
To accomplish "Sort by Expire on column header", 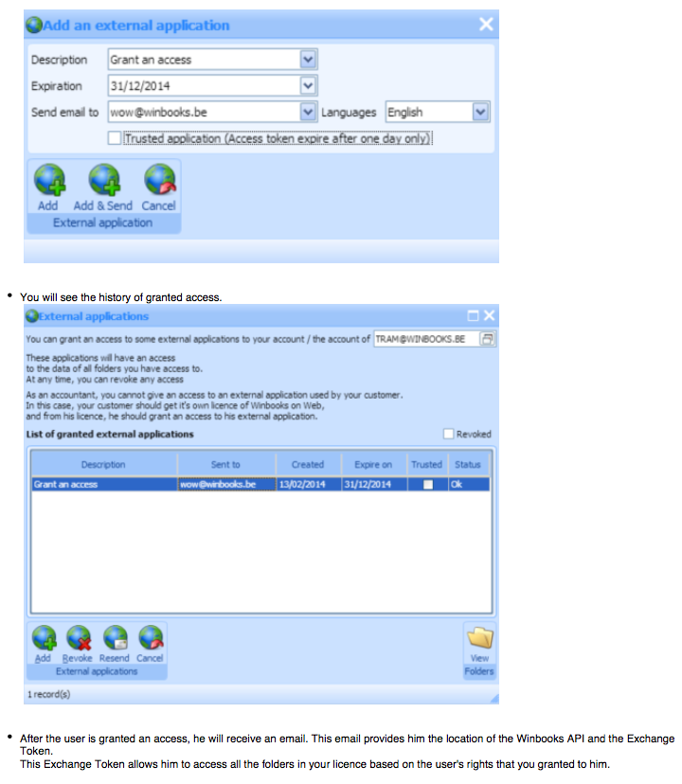I will 374,465.
